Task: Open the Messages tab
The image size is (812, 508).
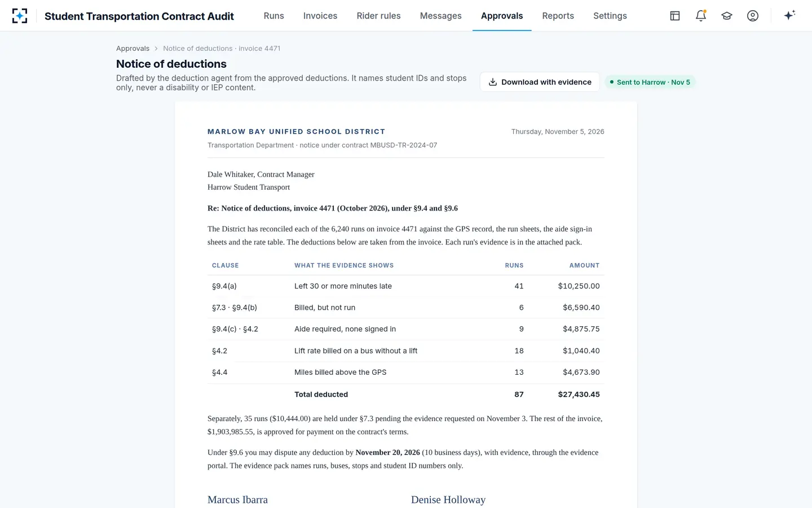Action: tap(441, 16)
